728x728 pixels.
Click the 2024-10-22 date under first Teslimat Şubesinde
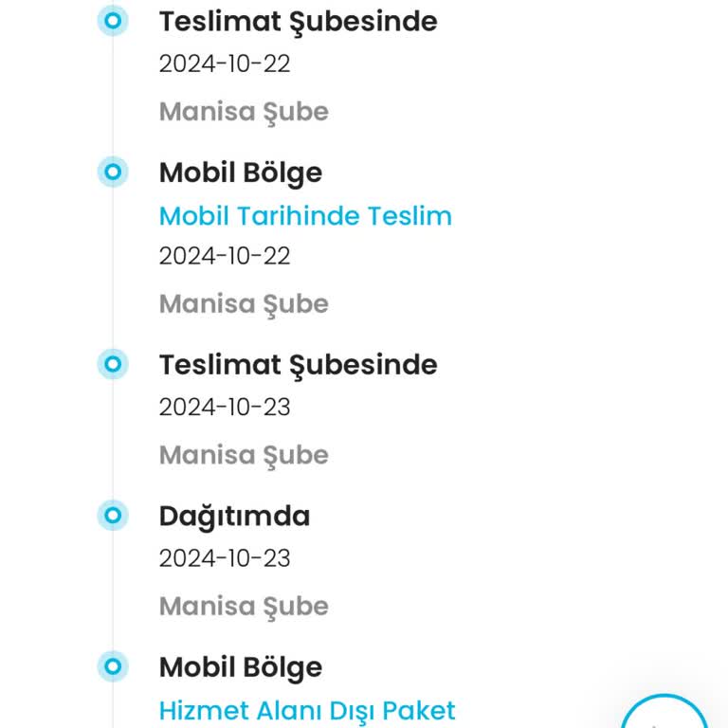point(225,64)
